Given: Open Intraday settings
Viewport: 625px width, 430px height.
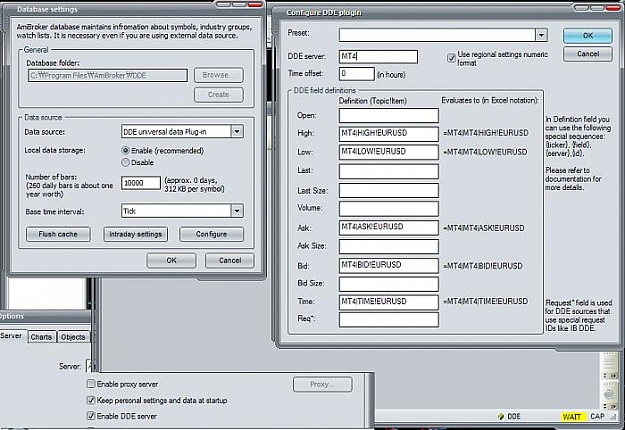Looking at the screenshot, I should pos(136,234).
